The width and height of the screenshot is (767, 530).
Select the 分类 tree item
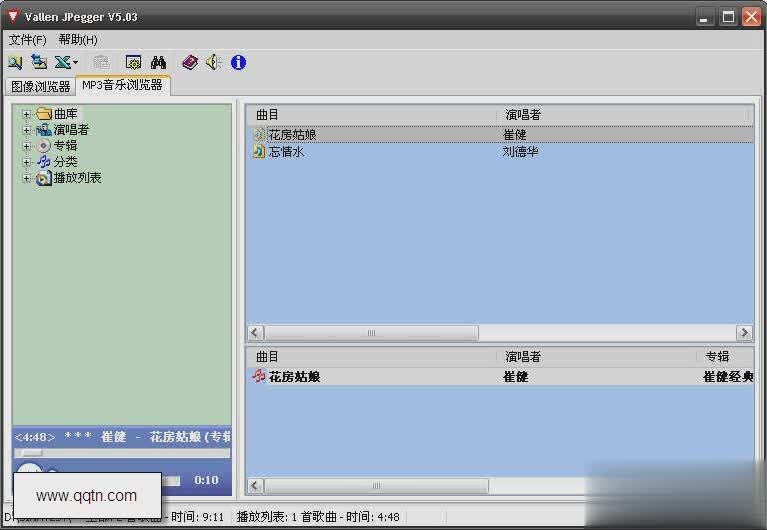click(66, 161)
